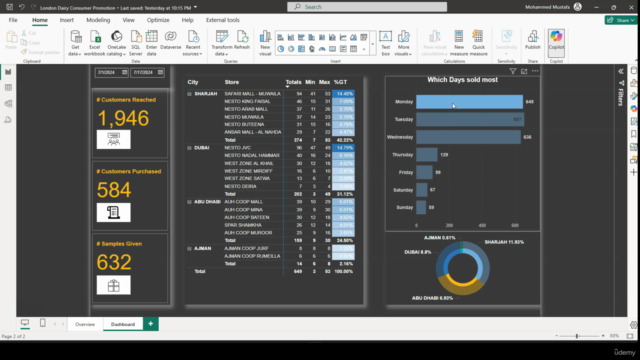Open the Help ribbon tab
This screenshot has height=360, width=640.
(x=187, y=20)
